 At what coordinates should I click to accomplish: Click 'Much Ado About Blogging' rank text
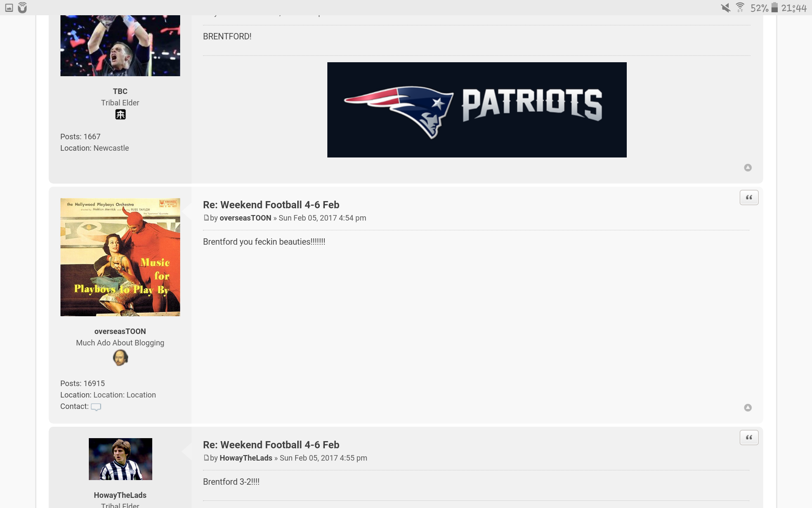click(120, 343)
